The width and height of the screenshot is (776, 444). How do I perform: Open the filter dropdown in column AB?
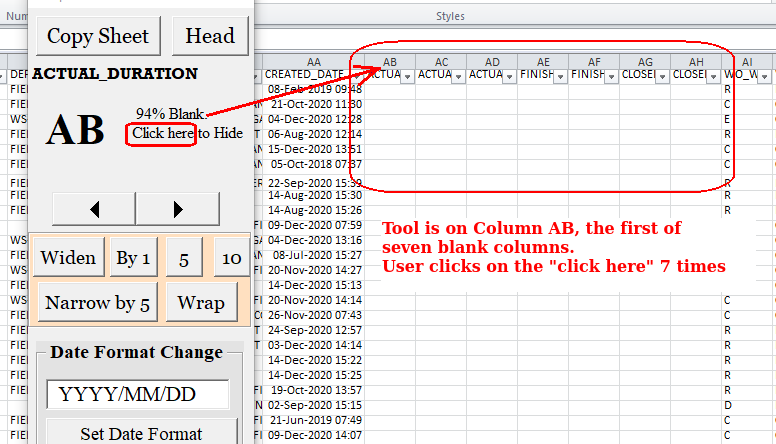click(x=407, y=76)
